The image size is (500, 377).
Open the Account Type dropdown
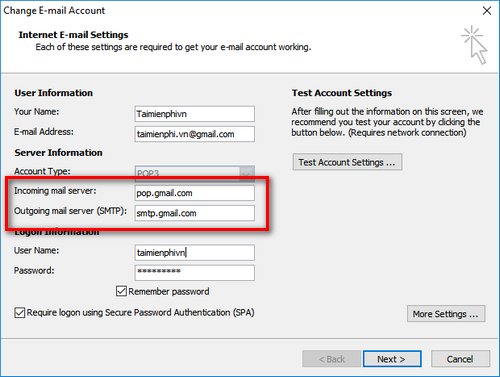(247, 173)
